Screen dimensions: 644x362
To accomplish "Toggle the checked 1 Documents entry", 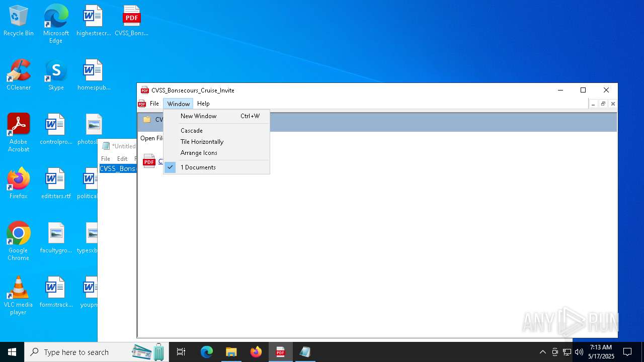I will [x=217, y=167].
